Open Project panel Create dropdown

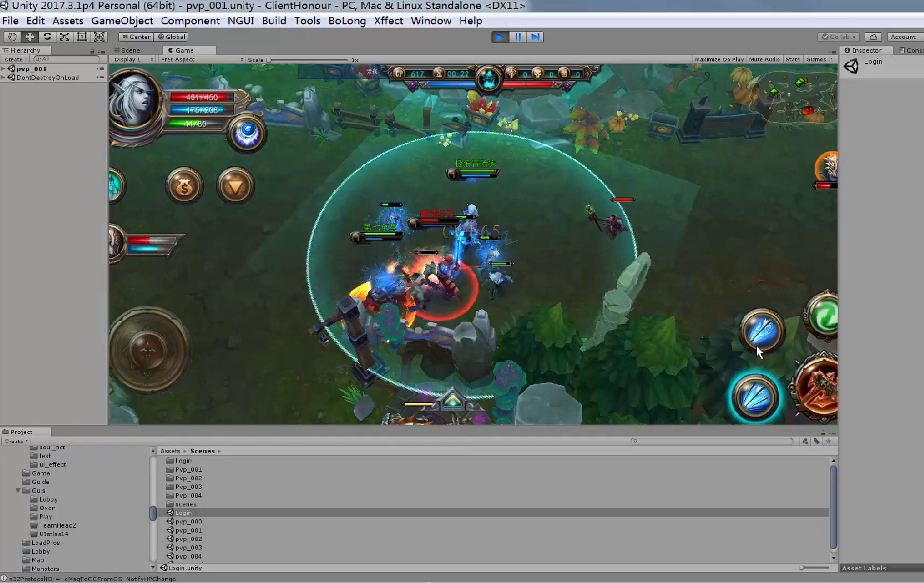tap(16, 441)
